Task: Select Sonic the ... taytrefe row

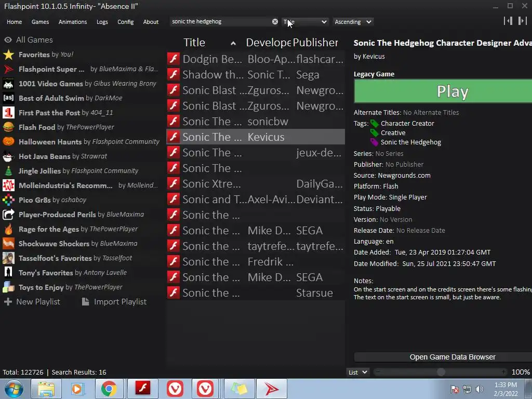Action: (256, 246)
